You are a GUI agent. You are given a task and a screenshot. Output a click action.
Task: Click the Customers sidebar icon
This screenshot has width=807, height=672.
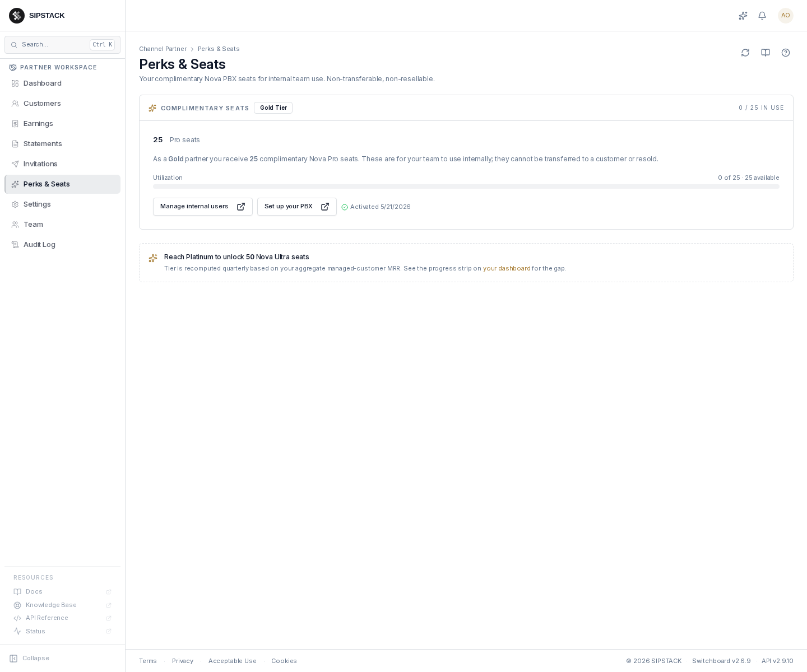[15, 104]
